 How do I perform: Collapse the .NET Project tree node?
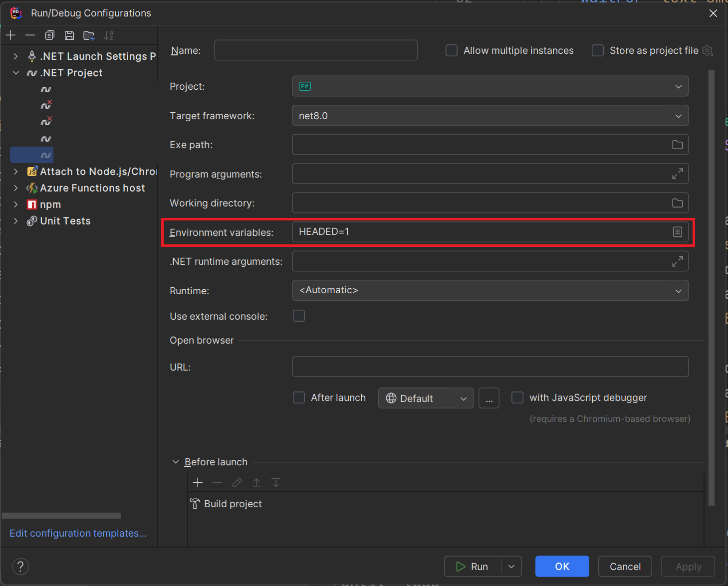(16, 73)
